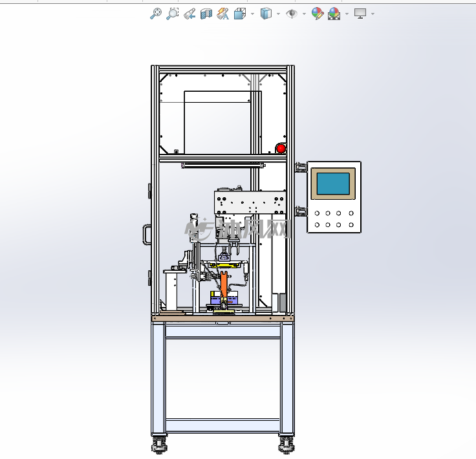
Task: Open the View Settings dropdown arrow
Action: (373, 14)
